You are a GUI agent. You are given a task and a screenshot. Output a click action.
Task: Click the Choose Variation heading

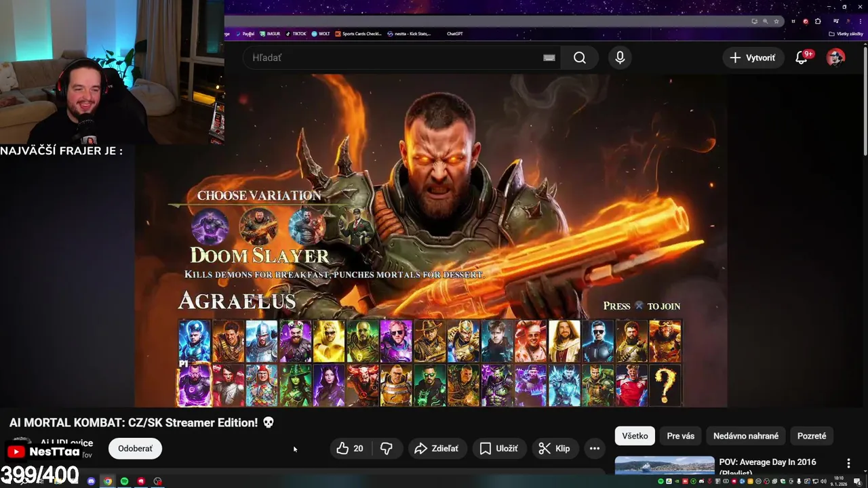pos(259,195)
